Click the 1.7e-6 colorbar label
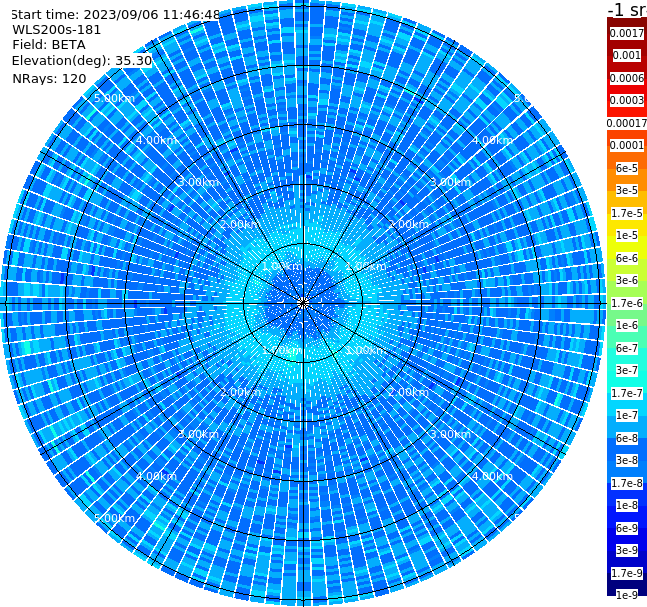The height and width of the screenshot is (607, 647). [x=627, y=303]
